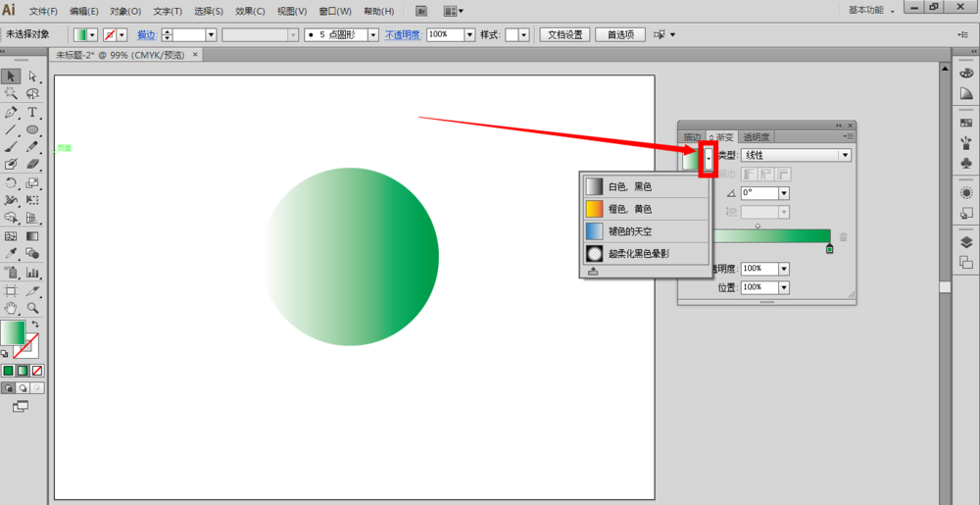Open gradient angle 0° dropdown

pos(784,193)
